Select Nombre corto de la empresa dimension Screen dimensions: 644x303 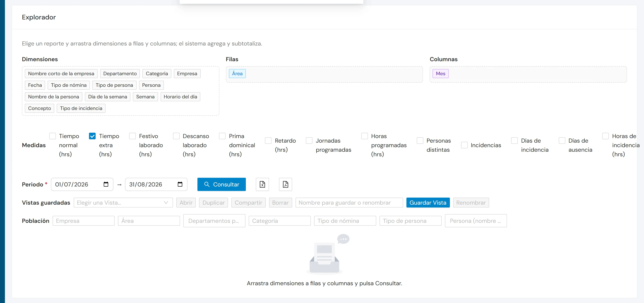[x=61, y=74]
